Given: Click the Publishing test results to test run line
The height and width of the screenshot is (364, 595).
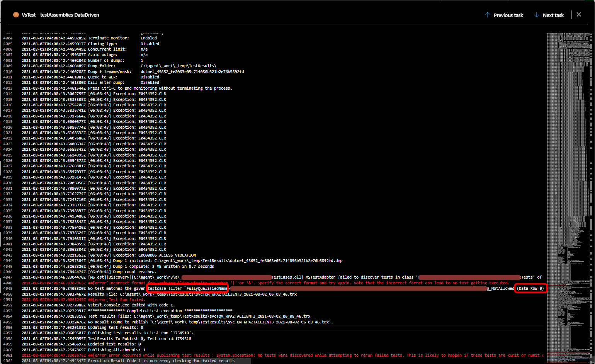Looking at the screenshot, I should tap(107, 333).
